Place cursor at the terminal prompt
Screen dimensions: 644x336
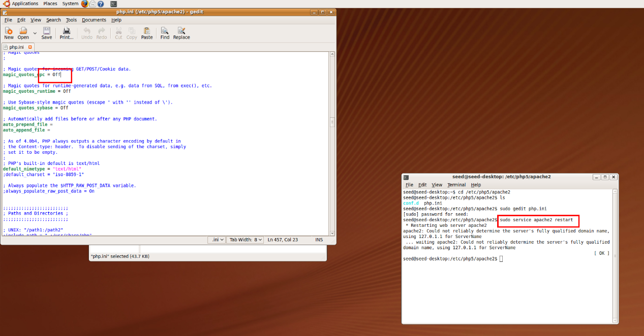tap(501, 259)
